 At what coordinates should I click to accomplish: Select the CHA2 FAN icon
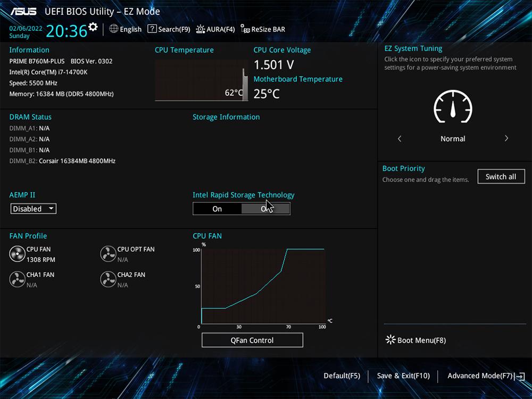[108, 279]
